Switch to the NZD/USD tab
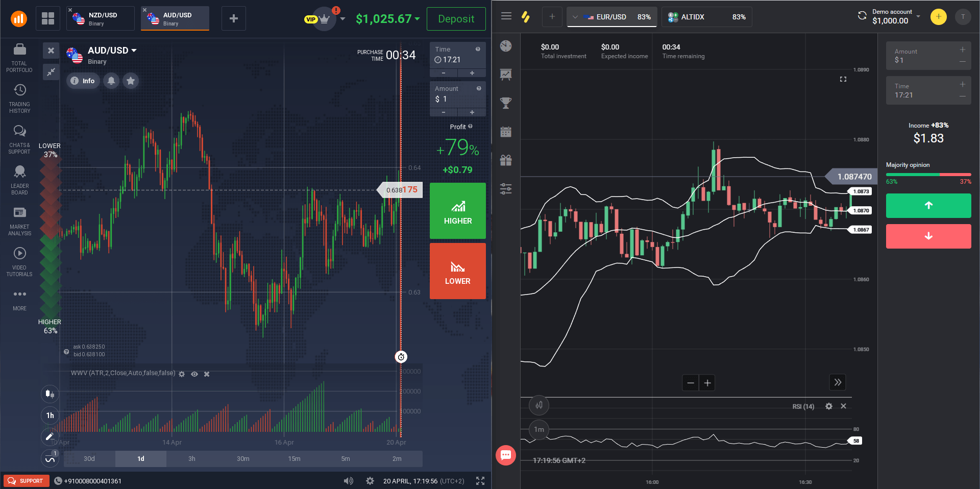The height and width of the screenshot is (489, 980). 100,18
